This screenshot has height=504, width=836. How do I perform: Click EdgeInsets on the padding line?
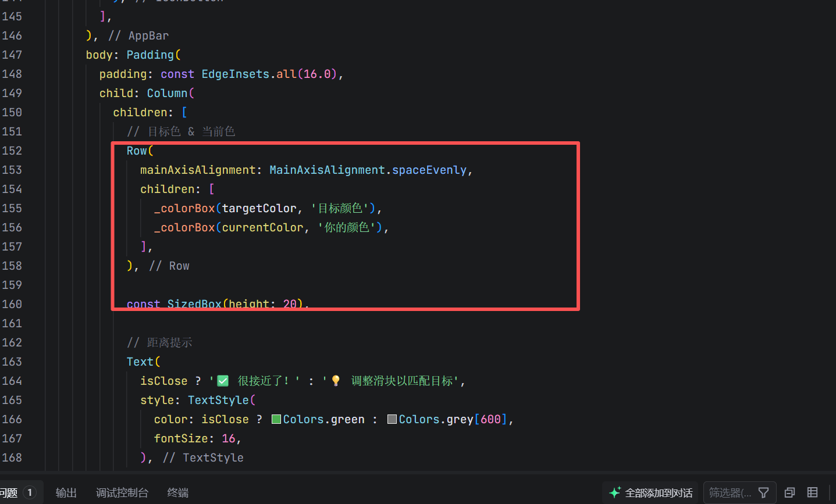pos(236,74)
